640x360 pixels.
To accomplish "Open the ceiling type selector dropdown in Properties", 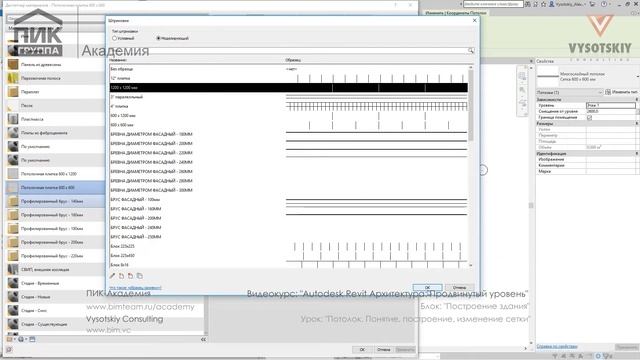I will 638,76.
